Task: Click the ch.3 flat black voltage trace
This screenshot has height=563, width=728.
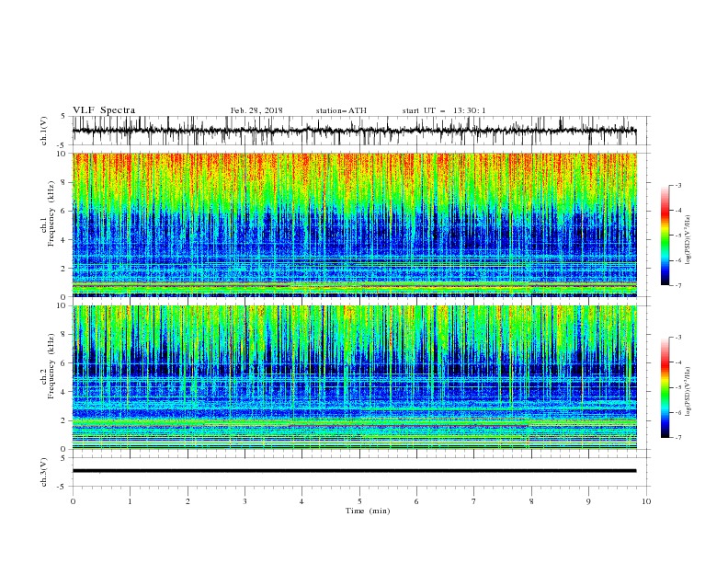Action: (355, 471)
